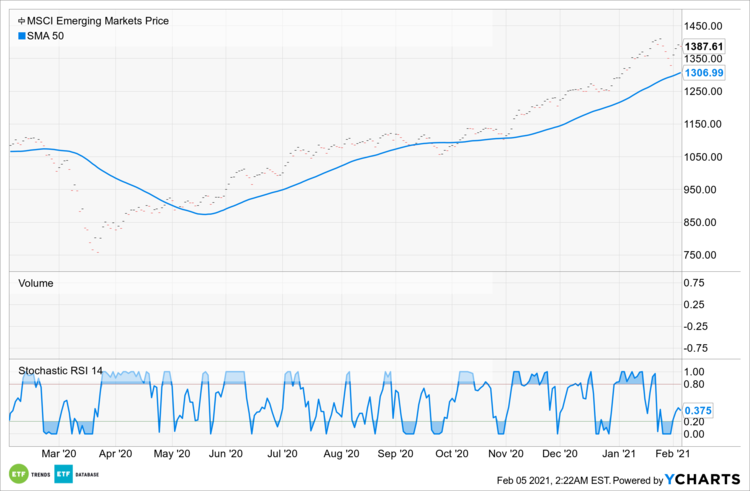Click the Volume panel label
This screenshot has height=491, width=750.
point(36,283)
